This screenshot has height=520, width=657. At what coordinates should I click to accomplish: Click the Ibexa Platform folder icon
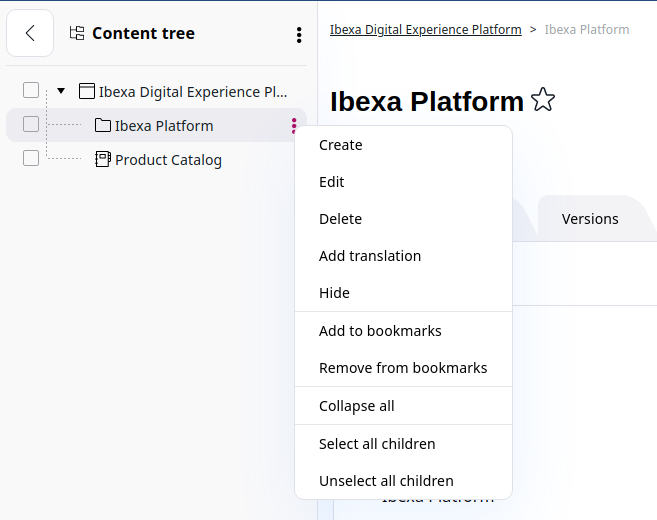(x=102, y=126)
